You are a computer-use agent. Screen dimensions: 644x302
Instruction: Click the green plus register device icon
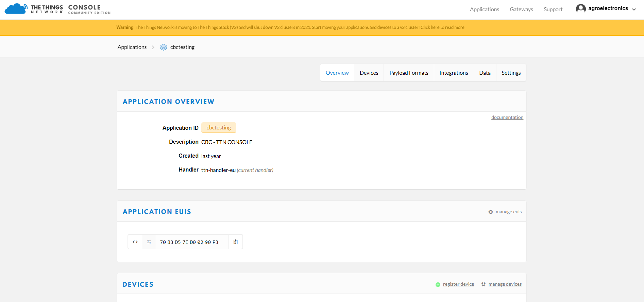click(x=438, y=285)
